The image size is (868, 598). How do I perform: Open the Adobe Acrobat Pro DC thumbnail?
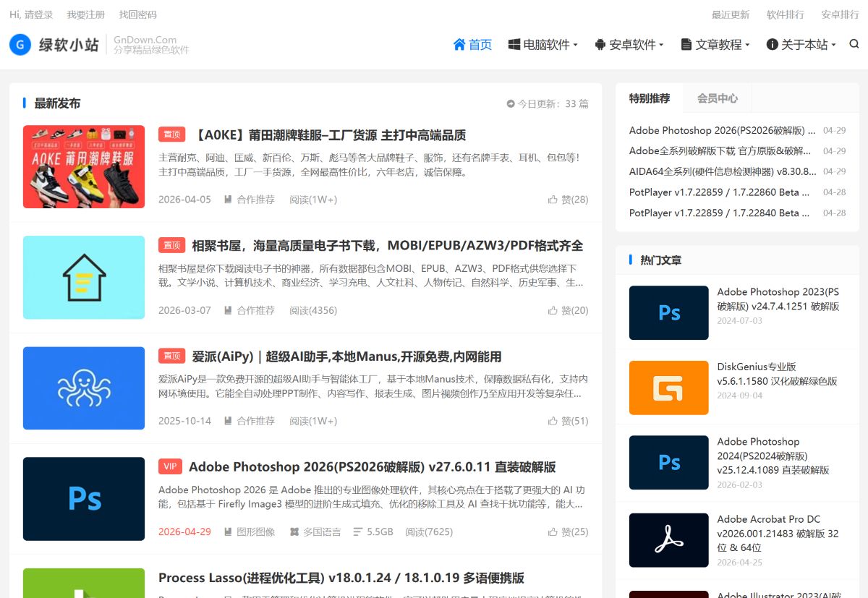click(669, 540)
